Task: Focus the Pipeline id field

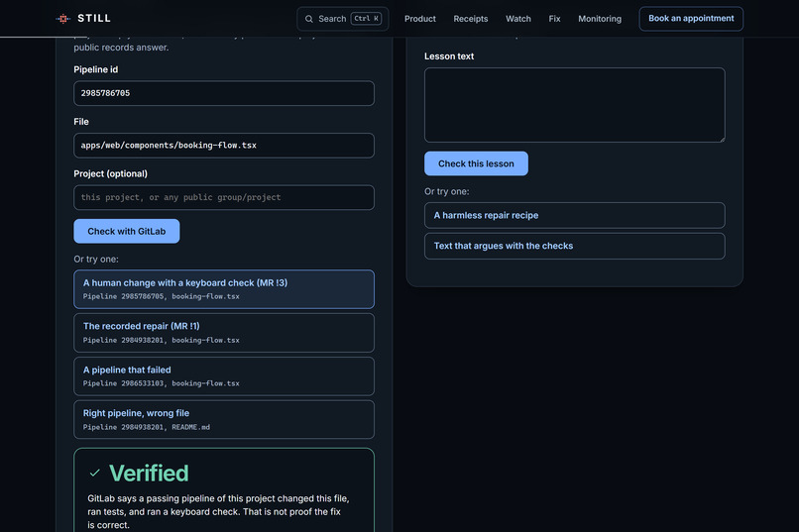Action: 224,93
